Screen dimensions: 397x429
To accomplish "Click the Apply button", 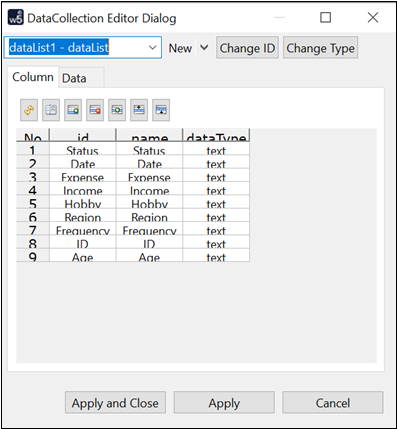I will point(224,403).
